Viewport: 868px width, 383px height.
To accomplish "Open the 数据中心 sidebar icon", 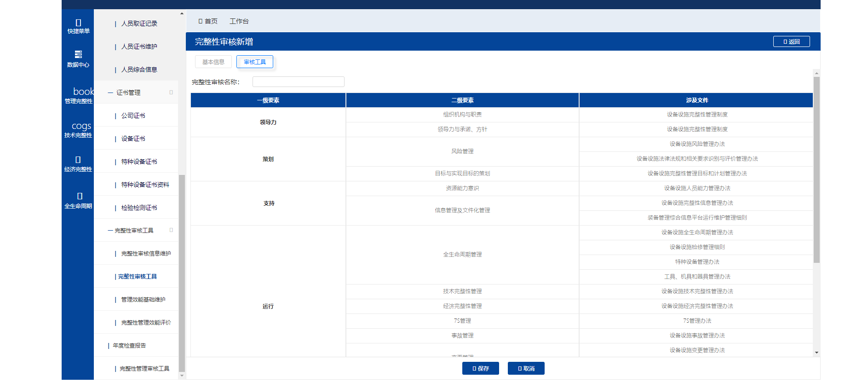I will [x=78, y=59].
